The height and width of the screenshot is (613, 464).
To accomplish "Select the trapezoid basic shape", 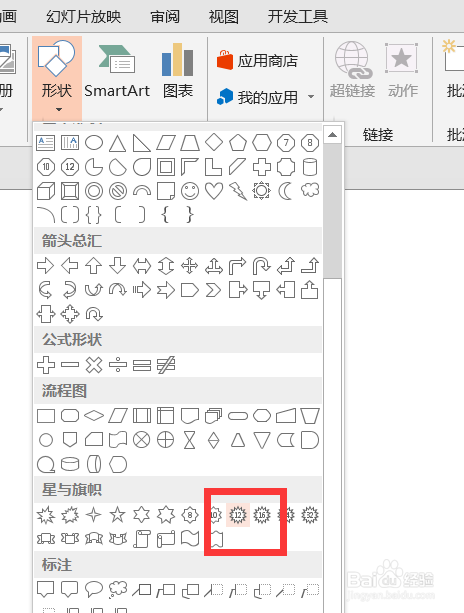I will coord(190,143).
